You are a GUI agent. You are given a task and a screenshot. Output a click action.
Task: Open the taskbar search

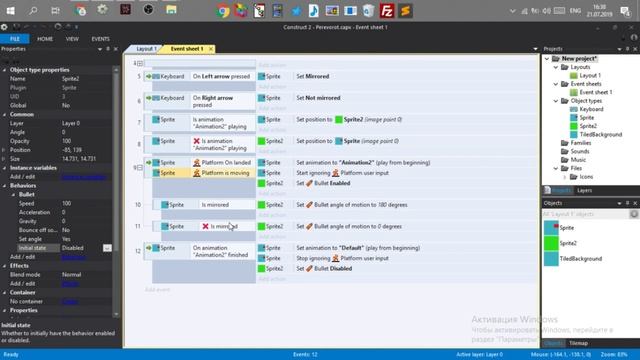(33, 11)
